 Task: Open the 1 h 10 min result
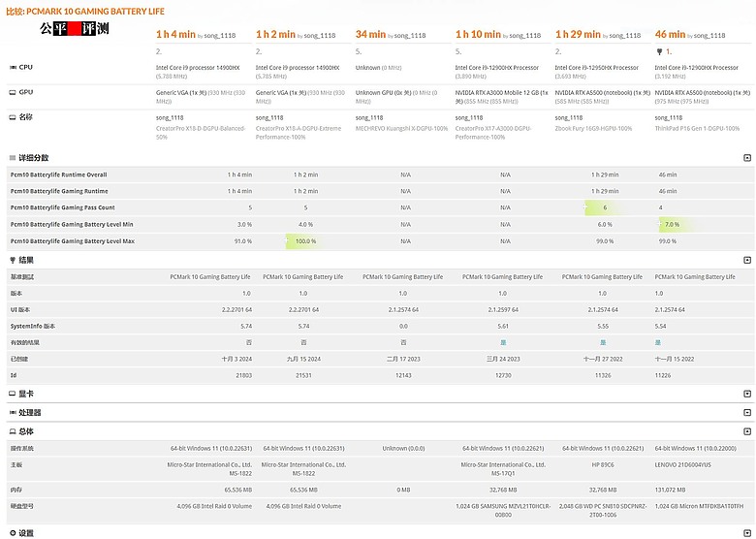click(478, 34)
